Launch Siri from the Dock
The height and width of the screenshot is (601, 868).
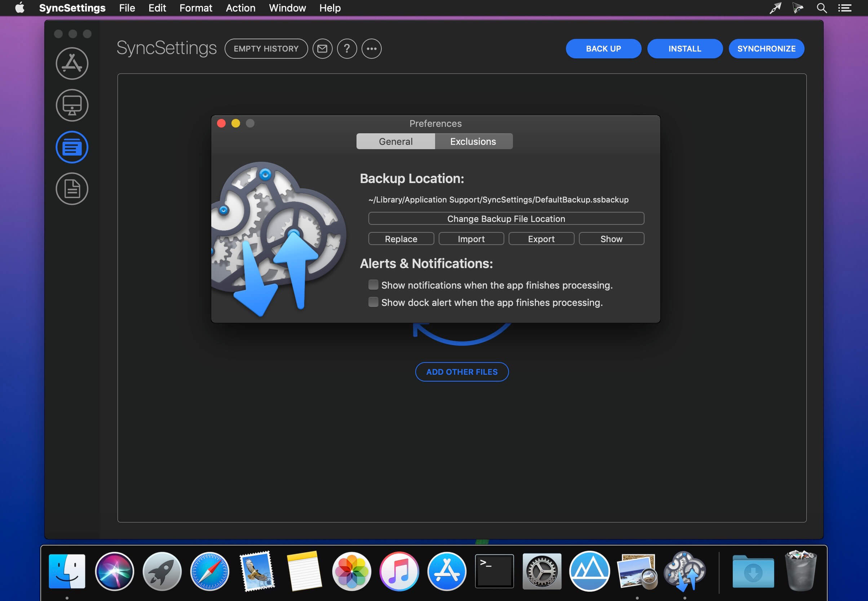(x=114, y=571)
